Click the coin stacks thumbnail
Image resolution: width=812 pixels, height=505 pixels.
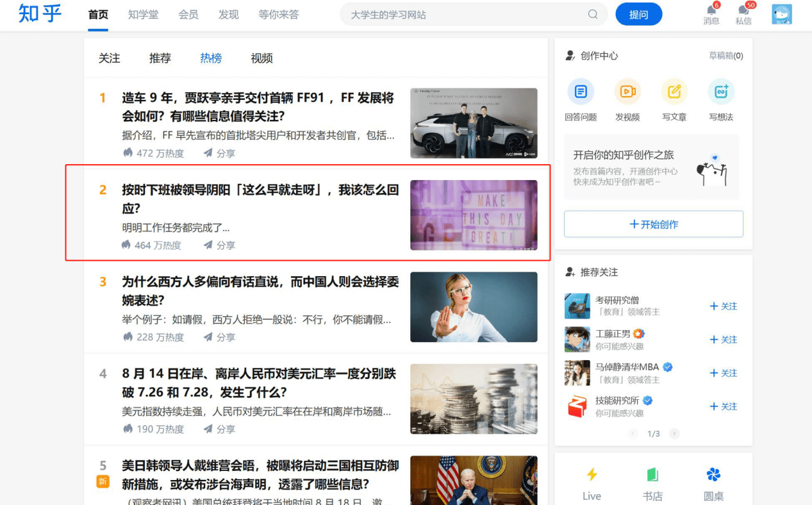[474, 399]
